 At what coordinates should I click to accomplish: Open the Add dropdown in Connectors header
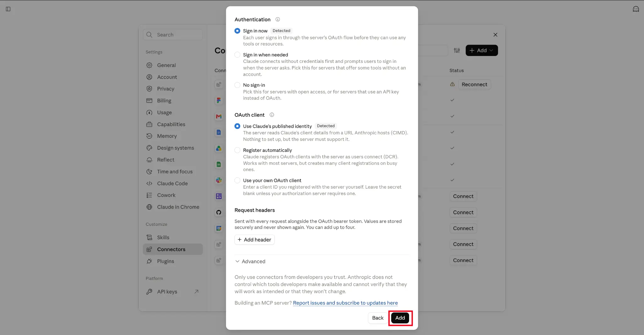(482, 50)
